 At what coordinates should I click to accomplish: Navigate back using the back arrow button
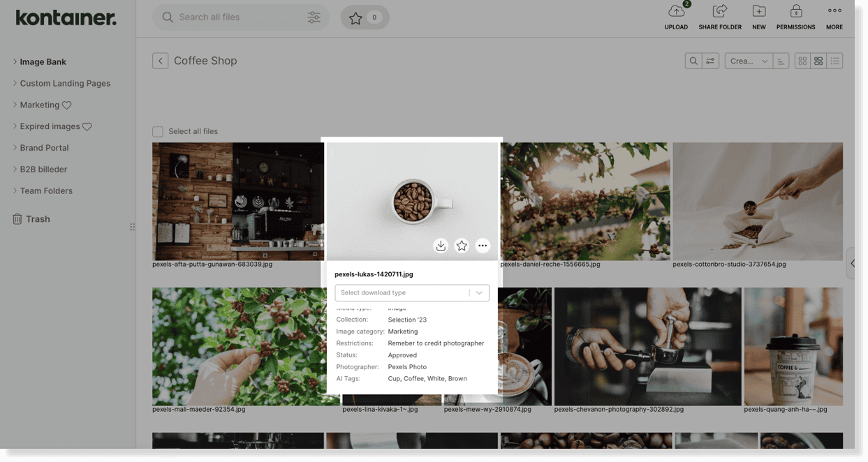click(160, 61)
